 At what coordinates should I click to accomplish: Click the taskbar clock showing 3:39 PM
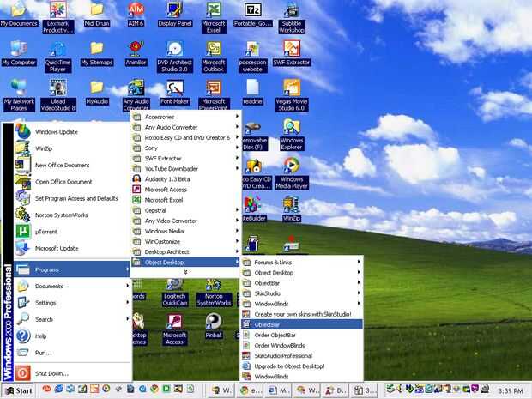tap(511, 390)
